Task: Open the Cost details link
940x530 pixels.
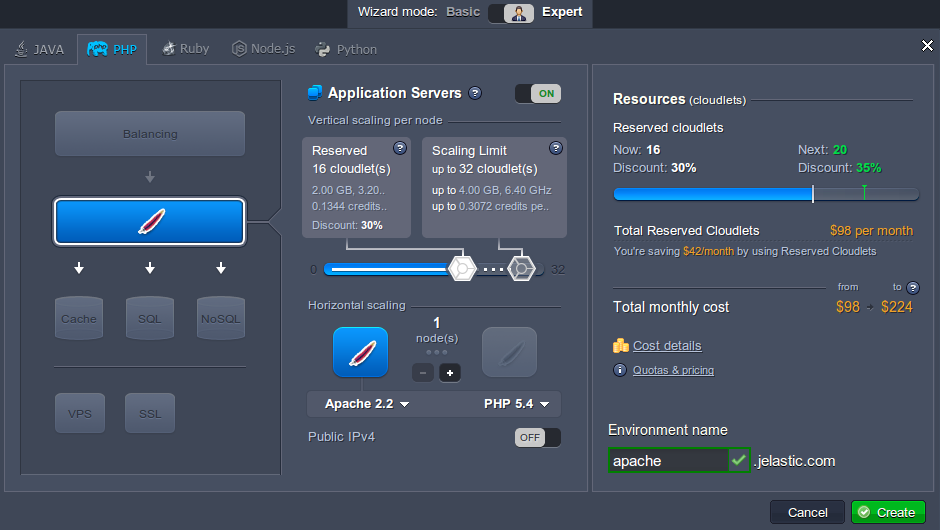Action: coord(667,346)
